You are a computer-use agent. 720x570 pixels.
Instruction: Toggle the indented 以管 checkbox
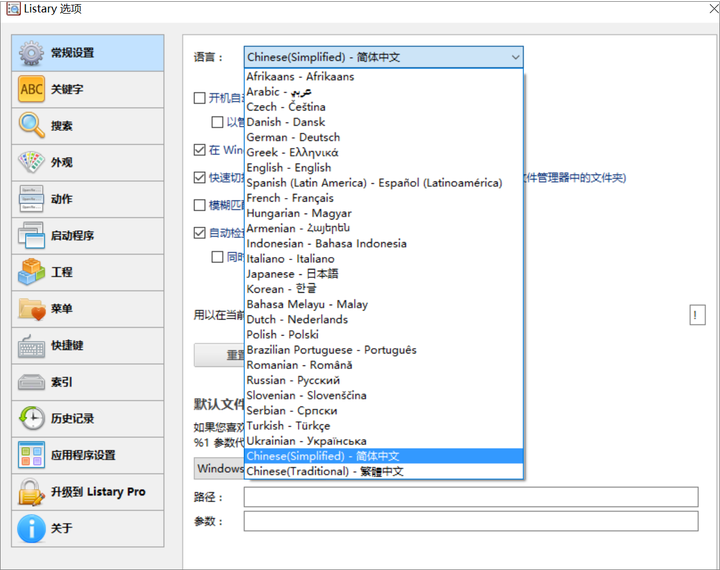pos(217,122)
